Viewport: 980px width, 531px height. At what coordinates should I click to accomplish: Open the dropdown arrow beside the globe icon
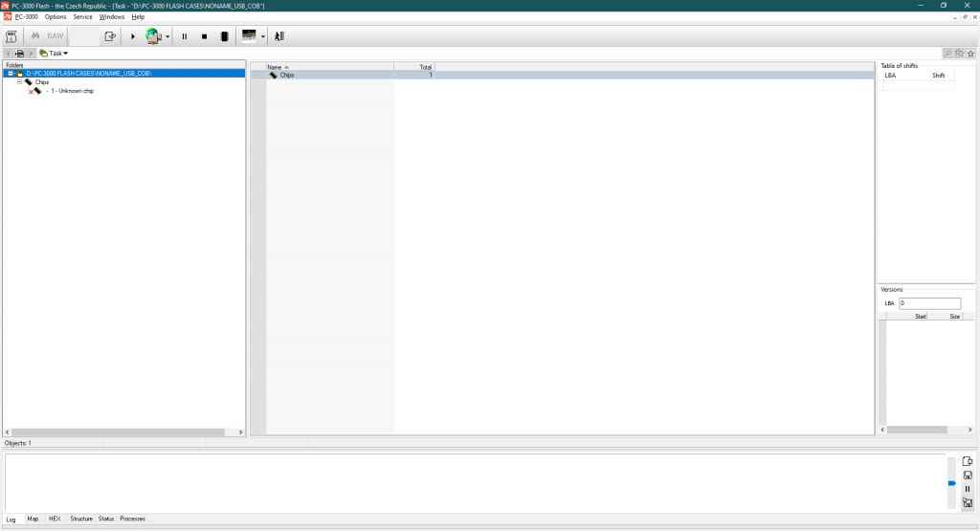(168, 37)
